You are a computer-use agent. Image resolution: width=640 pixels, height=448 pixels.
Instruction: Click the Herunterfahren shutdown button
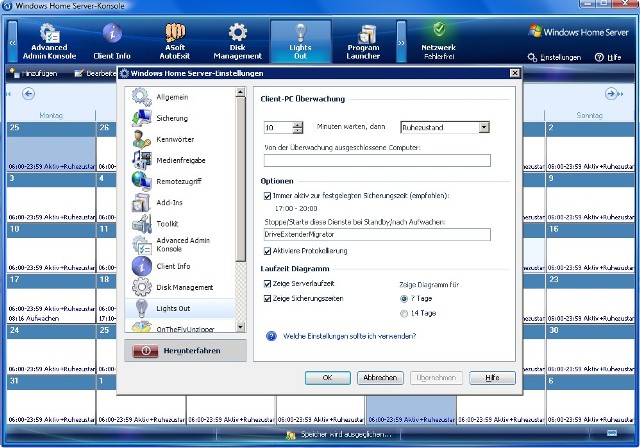tap(185, 350)
